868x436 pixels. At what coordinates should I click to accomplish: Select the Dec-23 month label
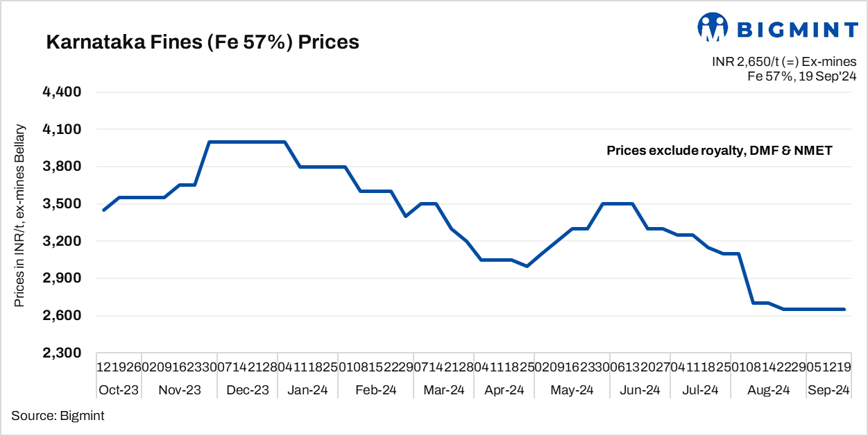(x=247, y=390)
